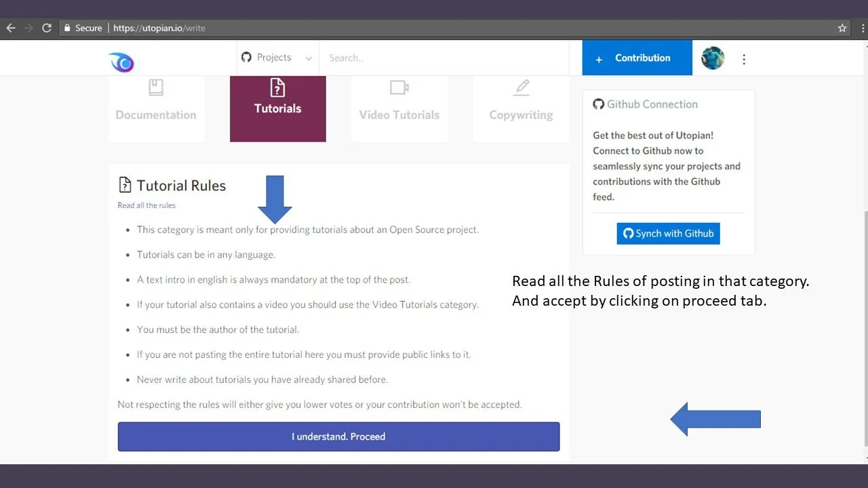This screenshot has height=488, width=868.
Task: Reload the page with refresh icon
Action: click(47, 28)
